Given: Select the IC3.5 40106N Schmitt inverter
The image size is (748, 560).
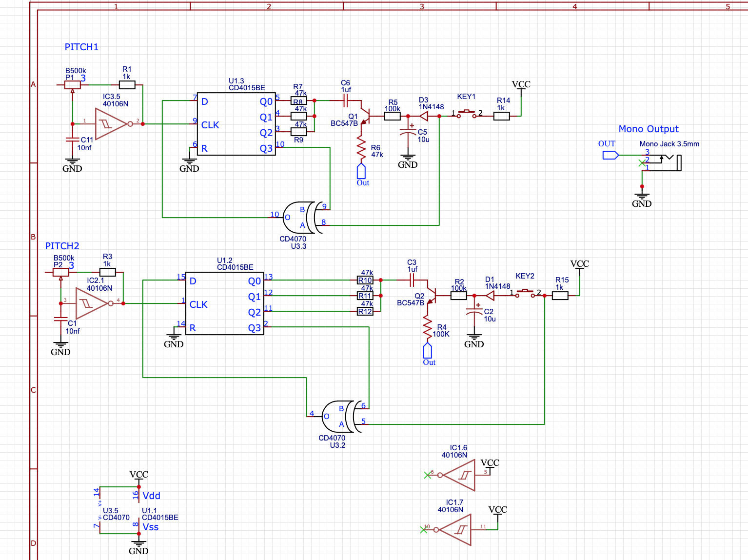Looking at the screenshot, I should [111, 124].
